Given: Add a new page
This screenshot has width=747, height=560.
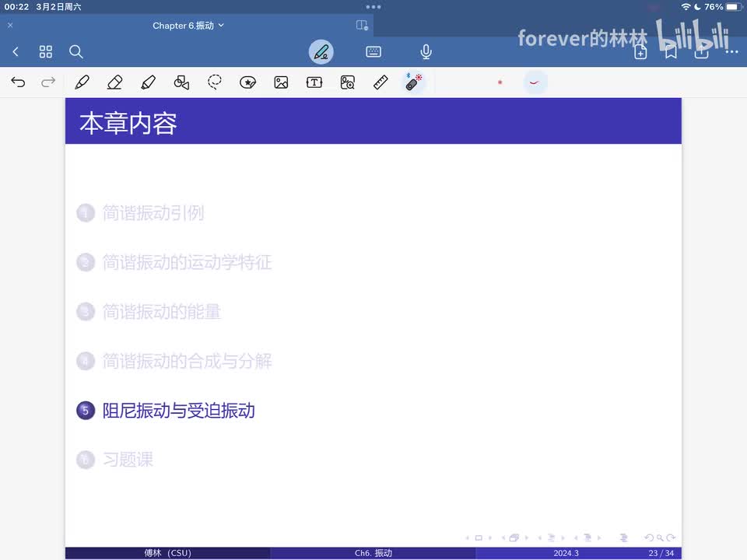Looking at the screenshot, I should click(x=640, y=52).
